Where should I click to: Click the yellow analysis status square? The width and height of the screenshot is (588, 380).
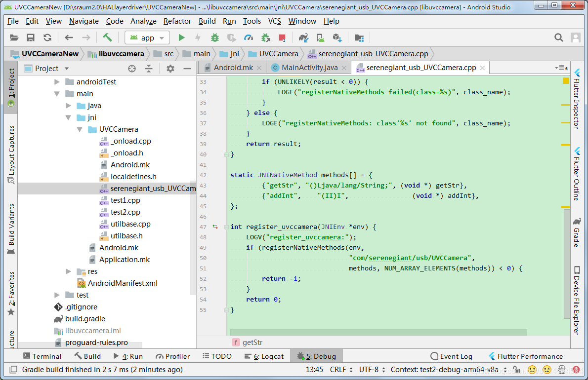click(x=566, y=81)
